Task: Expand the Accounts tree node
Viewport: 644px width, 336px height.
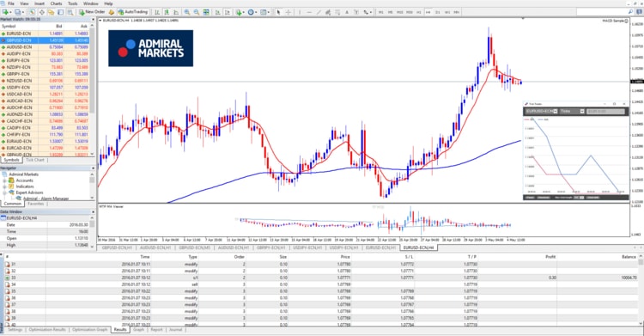Action: pos(4,180)
